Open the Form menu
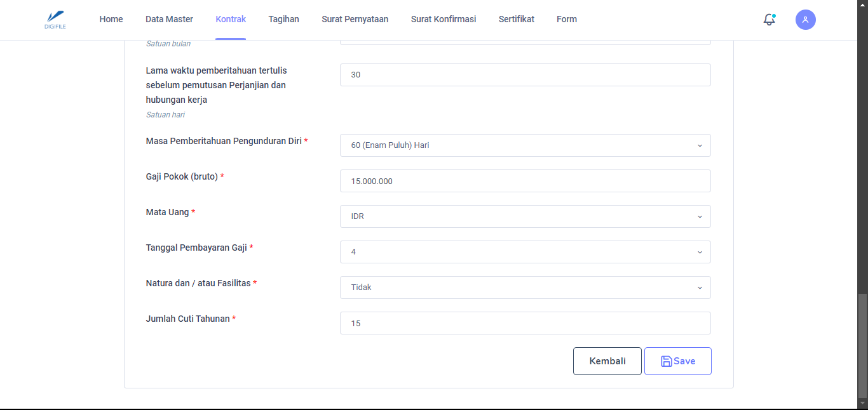The image size is (868, 410). tap(567, 19)
